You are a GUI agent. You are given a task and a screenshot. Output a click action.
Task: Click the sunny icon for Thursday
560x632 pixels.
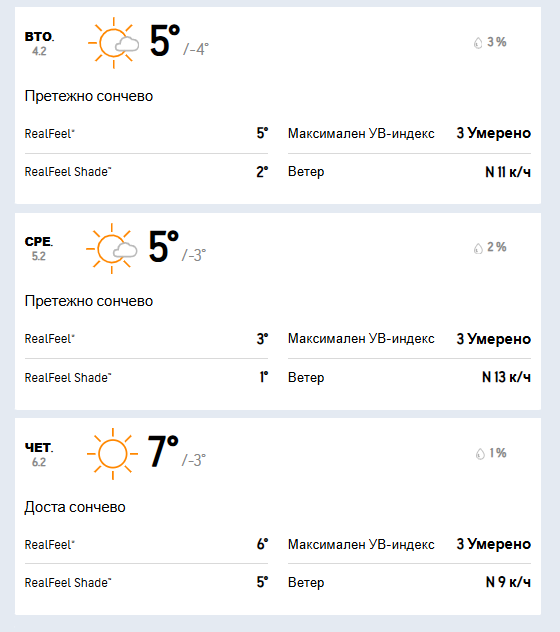click(112, 454)
